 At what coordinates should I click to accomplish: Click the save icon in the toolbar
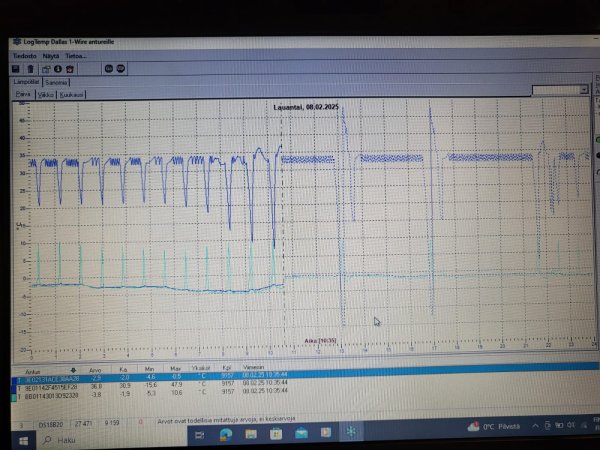[x=17, y=69]
